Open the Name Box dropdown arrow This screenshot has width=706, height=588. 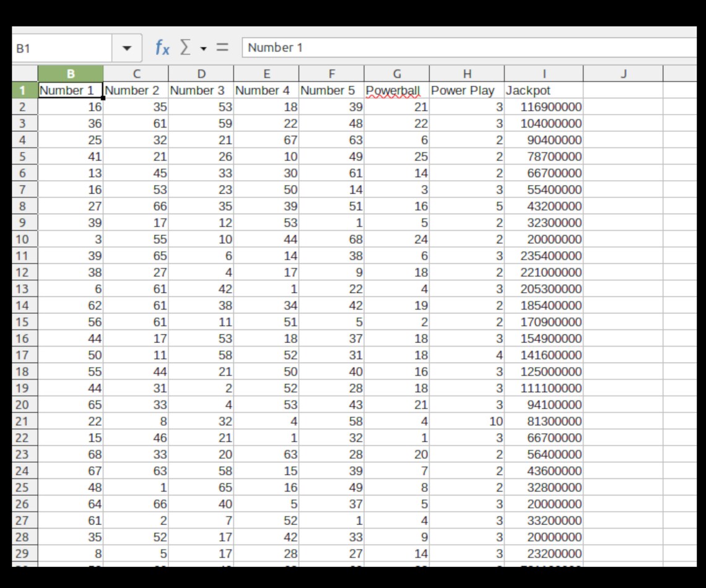(128, 48)
